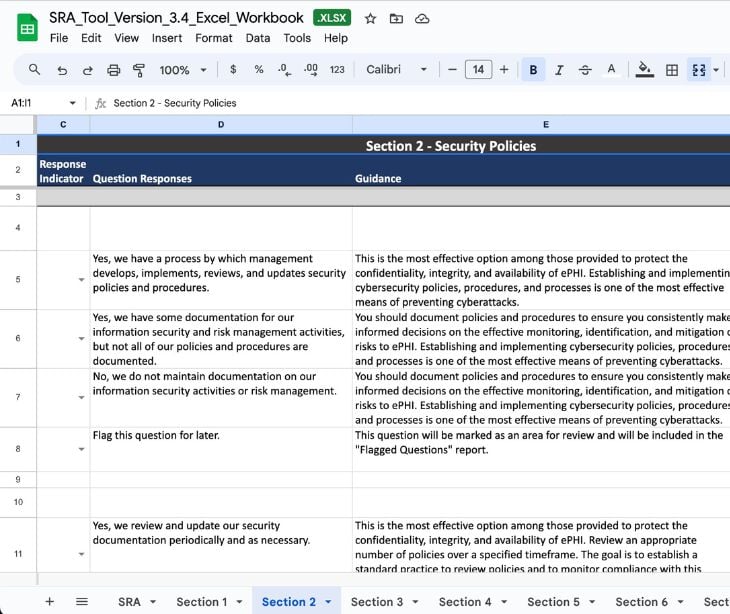Open the cell borders tool
This screenshot has height=614, width=730.
pos(672,70)
